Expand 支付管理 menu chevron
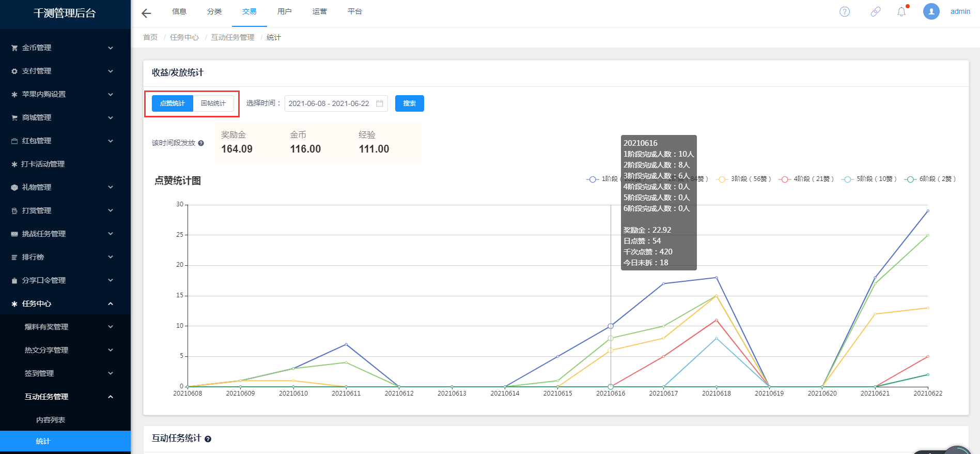Viewport: 980px width, 454px height. (x=111, y=71)
